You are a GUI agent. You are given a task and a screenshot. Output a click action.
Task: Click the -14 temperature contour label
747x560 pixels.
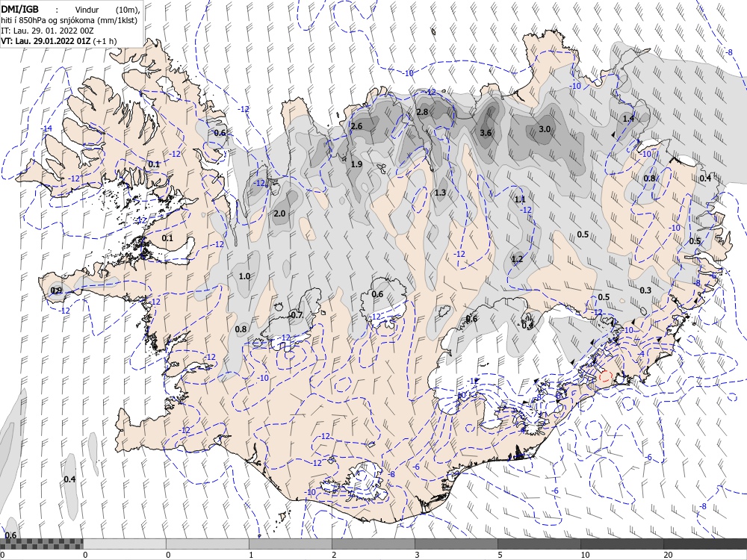tap(46, 128)
